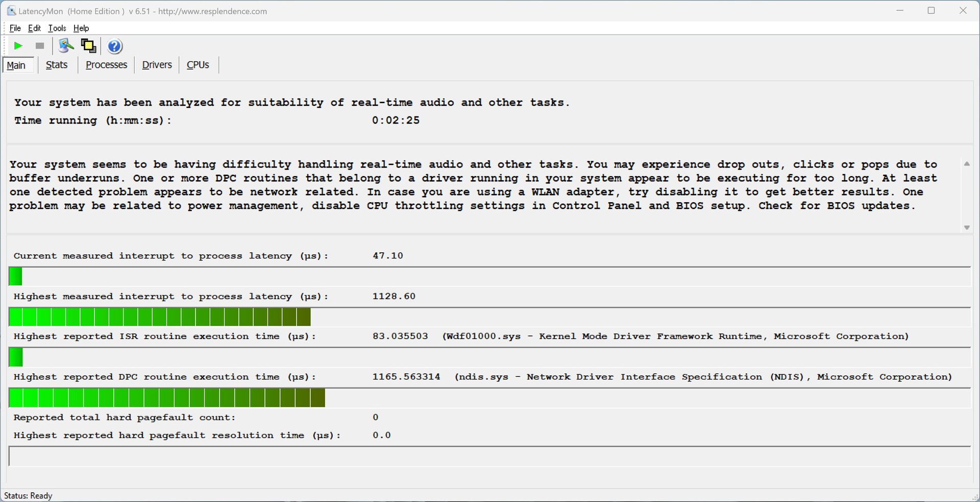Click the window resize grip corner
The height and width of the screenshot is (502, 980).
[x=975, y=497]
